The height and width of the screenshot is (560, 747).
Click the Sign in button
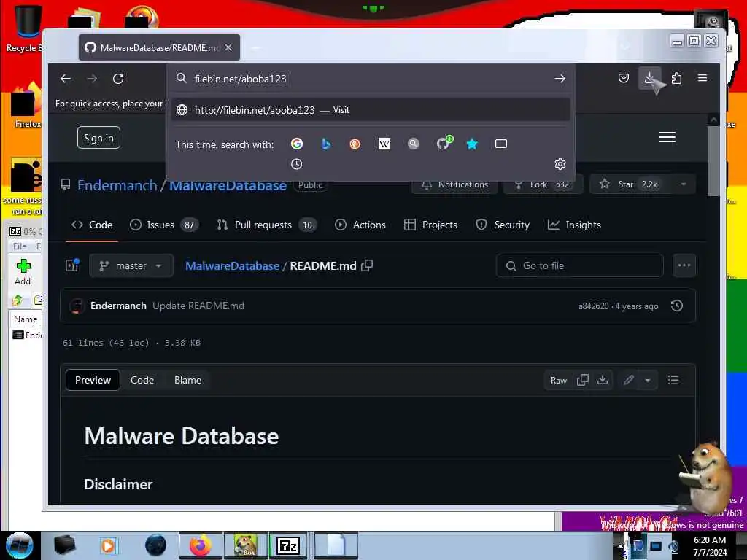click(98, 138)
